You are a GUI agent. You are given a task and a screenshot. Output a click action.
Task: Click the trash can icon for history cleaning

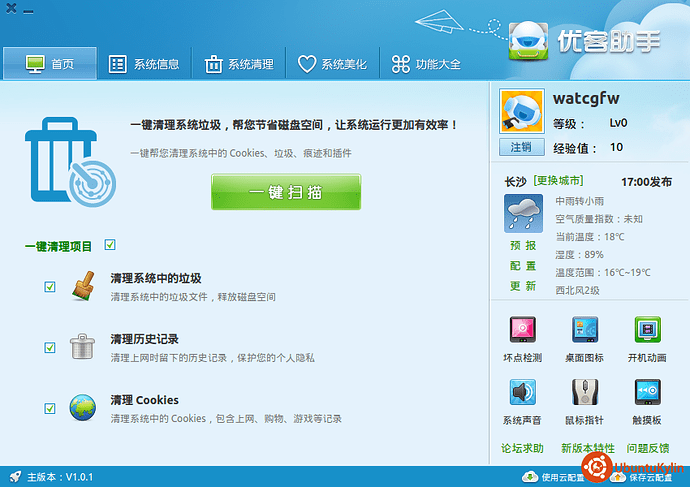[82, 346]
